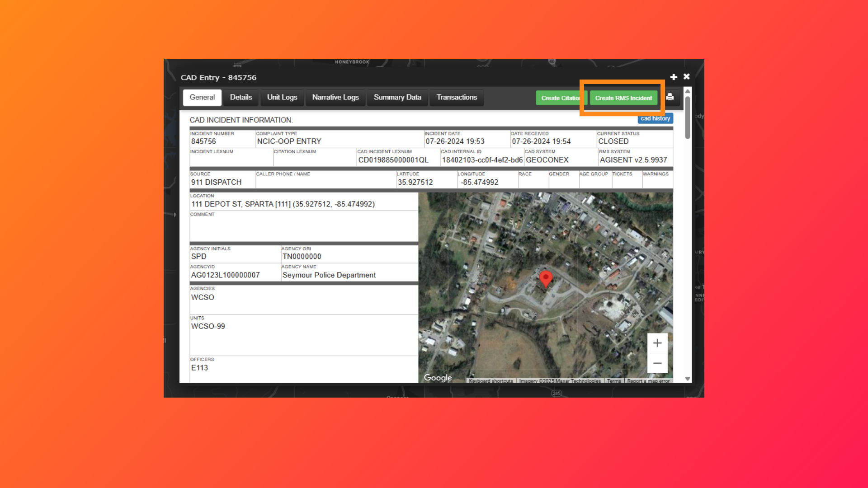Click the officer E113 entry
This screenshot has height=488, width=868.
199,368
